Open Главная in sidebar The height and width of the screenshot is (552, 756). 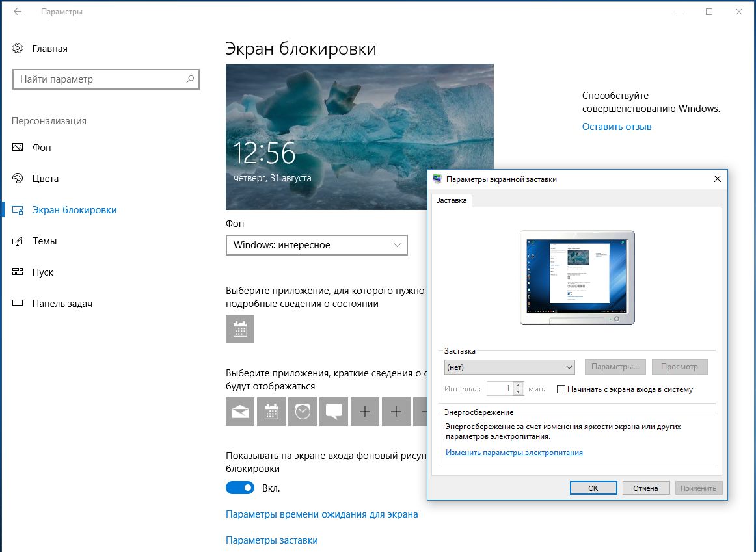click(x=49, y=49)
